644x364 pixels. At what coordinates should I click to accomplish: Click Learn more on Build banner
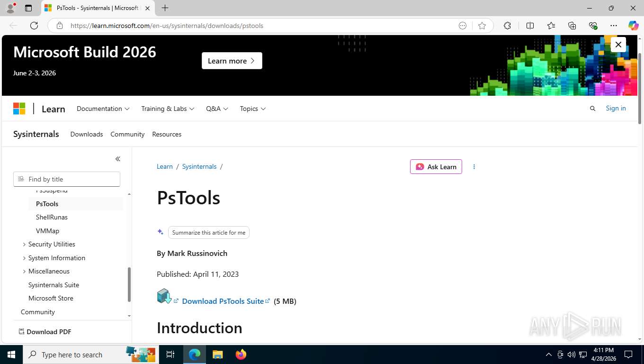232,61
